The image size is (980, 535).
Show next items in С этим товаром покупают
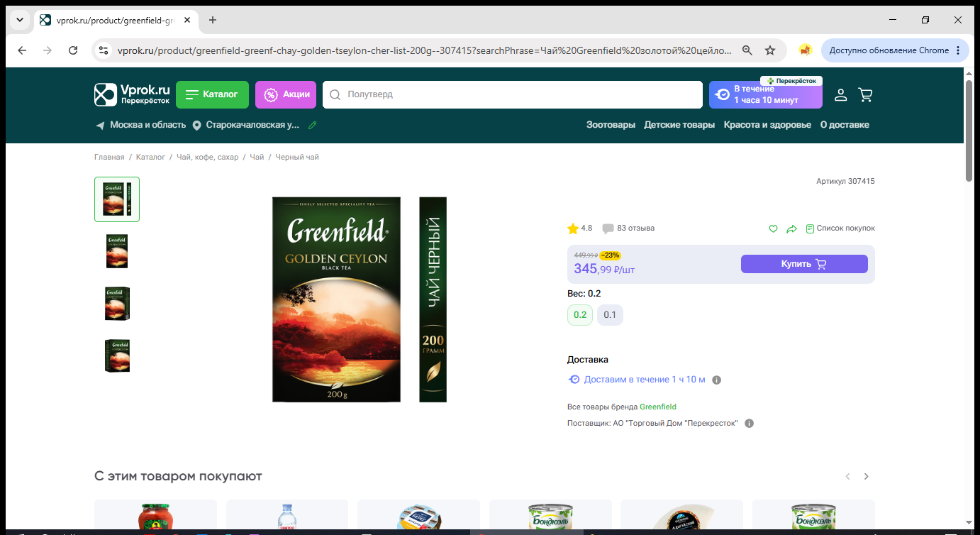click(x=866, y=477)
